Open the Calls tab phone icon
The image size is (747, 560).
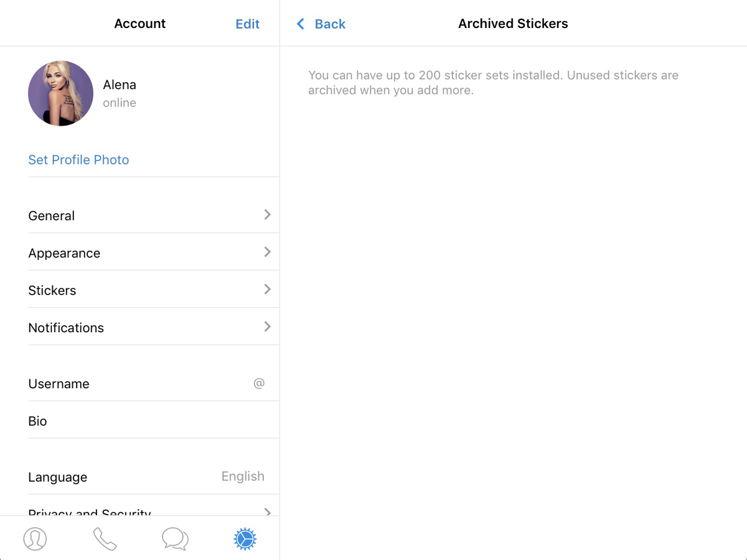[x=105, y=539]
